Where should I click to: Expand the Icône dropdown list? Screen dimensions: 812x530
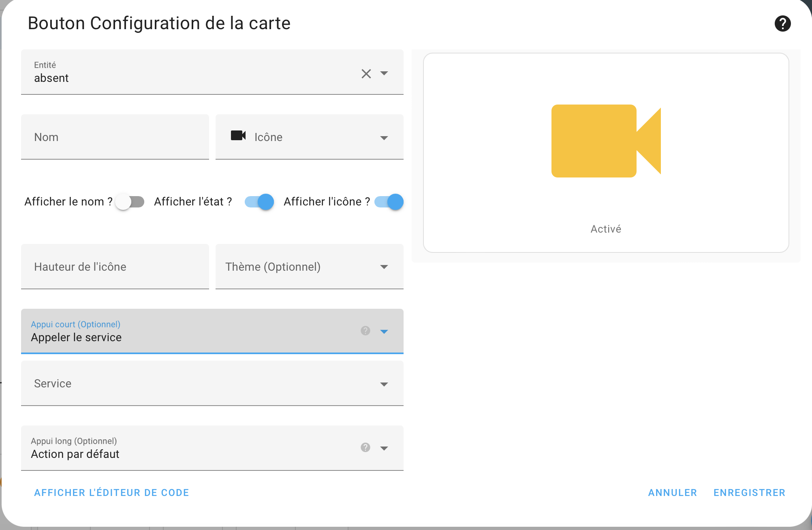384,138
